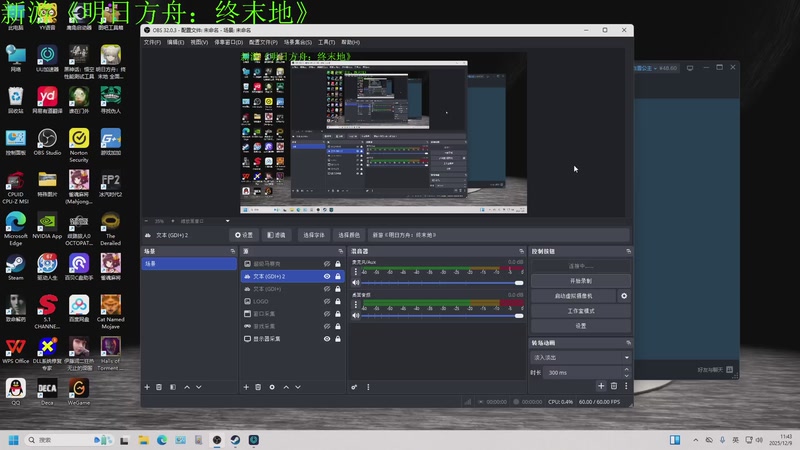Image resolution: width=800 pixels, height=450 pixels.
Task: Open the 工具(T) menu
Action: tap(327, 42)
